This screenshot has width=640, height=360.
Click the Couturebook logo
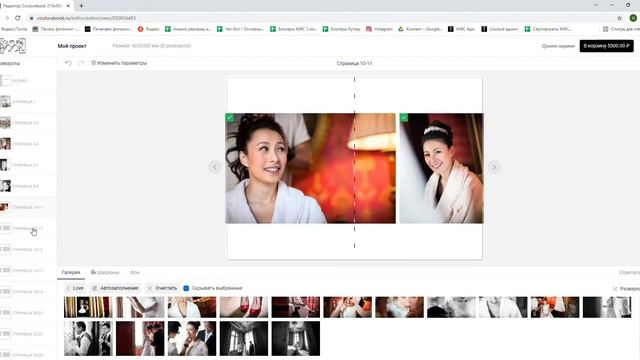tap(13, 46)
